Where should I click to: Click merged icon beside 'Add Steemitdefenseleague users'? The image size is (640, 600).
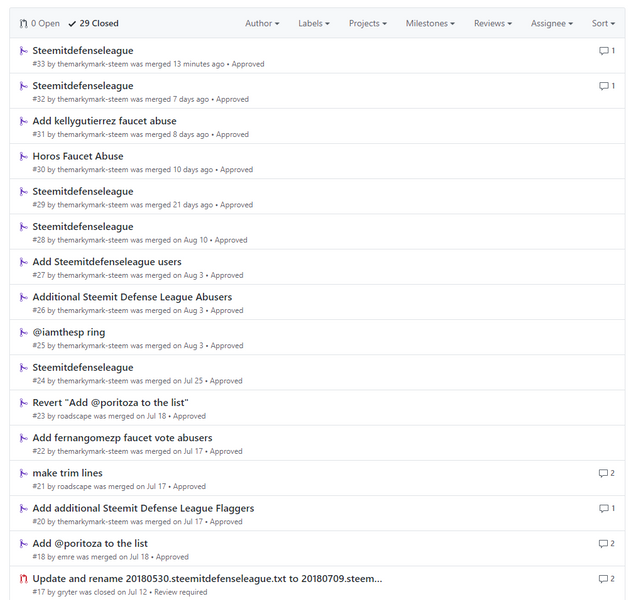24,262
